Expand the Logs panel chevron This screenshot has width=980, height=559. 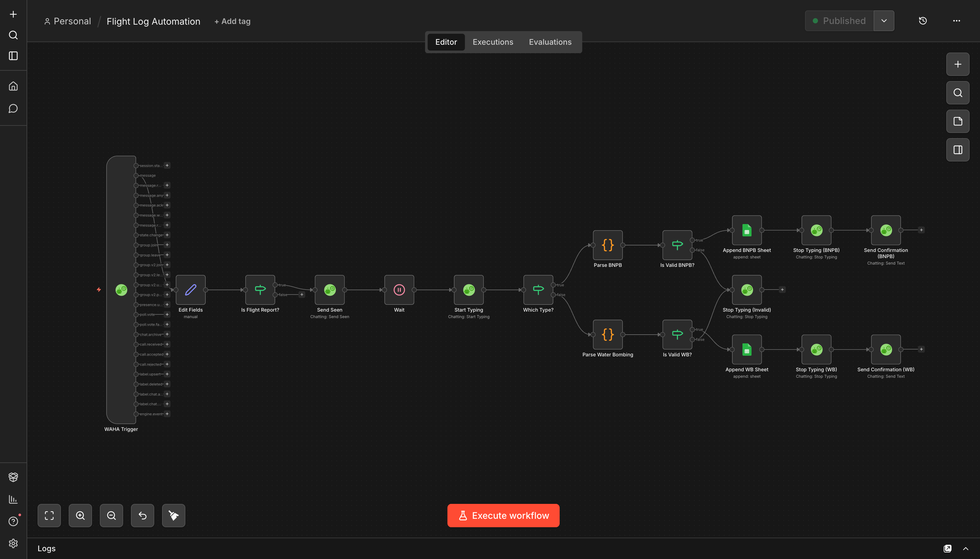click(966, 549)
